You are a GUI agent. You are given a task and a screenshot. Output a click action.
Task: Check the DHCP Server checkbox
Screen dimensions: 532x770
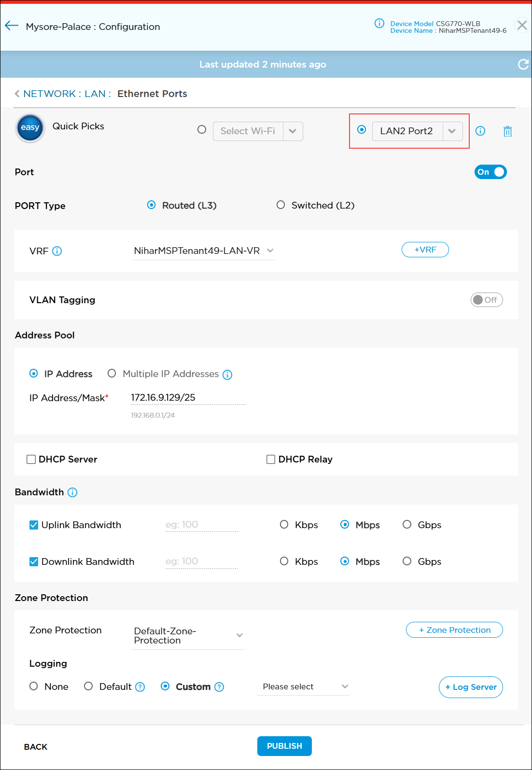pos(31,459)
